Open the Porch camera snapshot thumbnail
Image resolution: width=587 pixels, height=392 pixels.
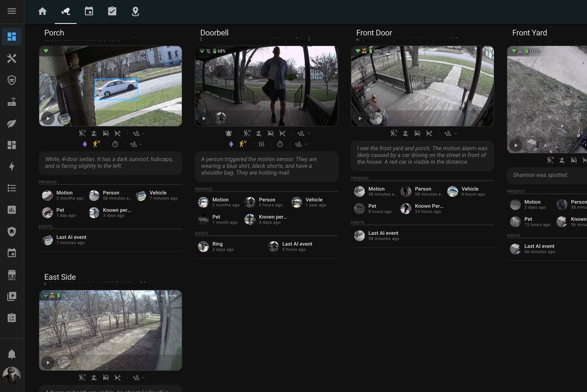pos(64,119)
